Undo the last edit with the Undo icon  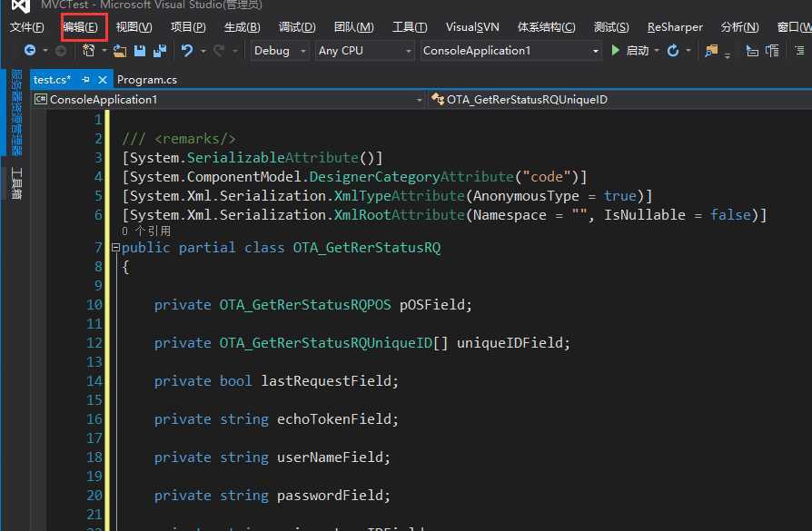187,50
